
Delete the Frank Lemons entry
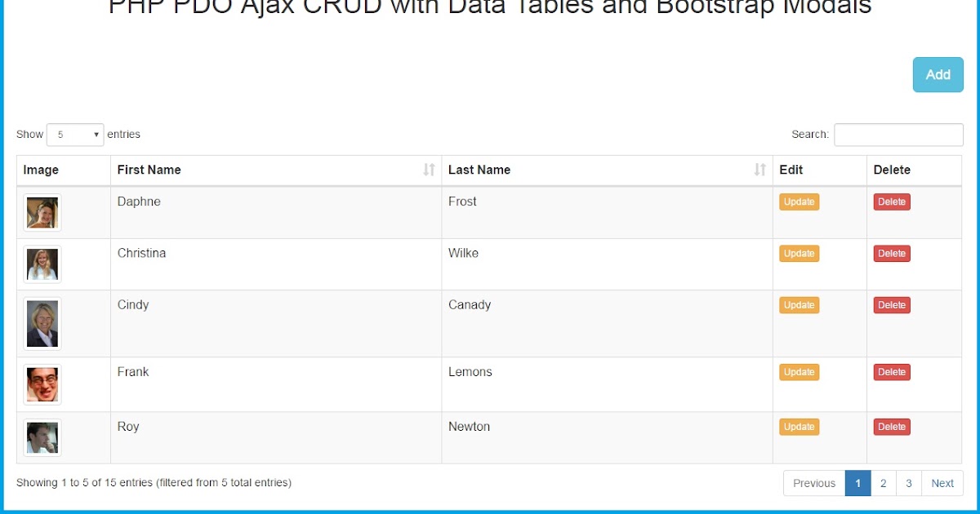[892, 372]
